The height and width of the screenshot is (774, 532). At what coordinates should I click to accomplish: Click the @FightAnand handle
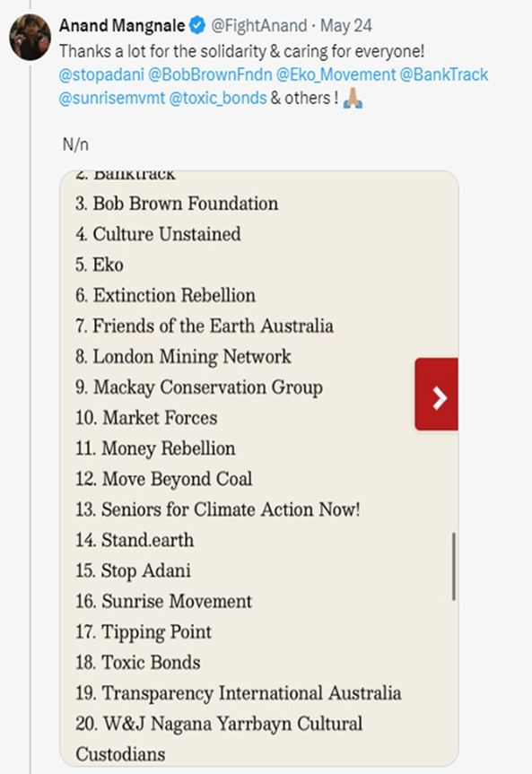coord(259,25)
